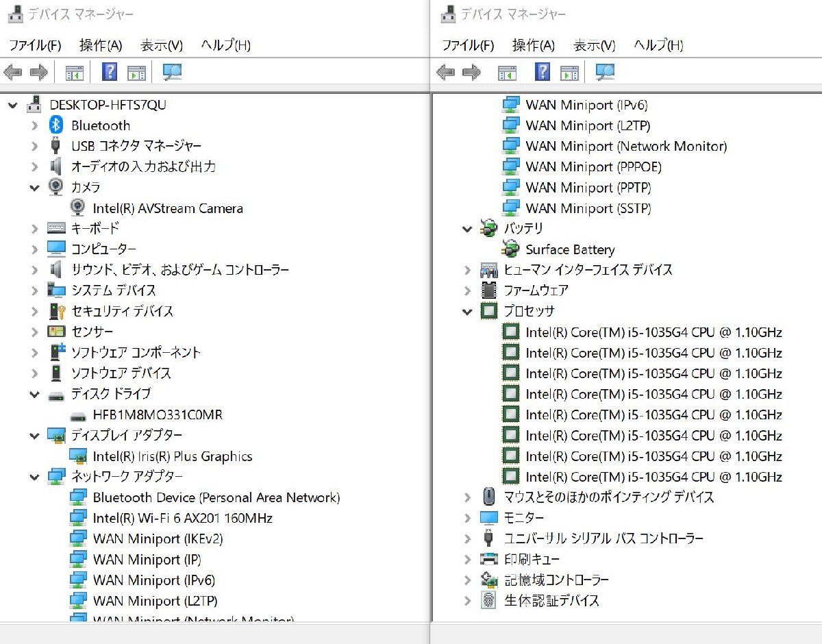822x644 pixels.
Task: Select Intel(R) Wi-Fi 6 AX201 160MHz
Action: click(x=183, y=518)
